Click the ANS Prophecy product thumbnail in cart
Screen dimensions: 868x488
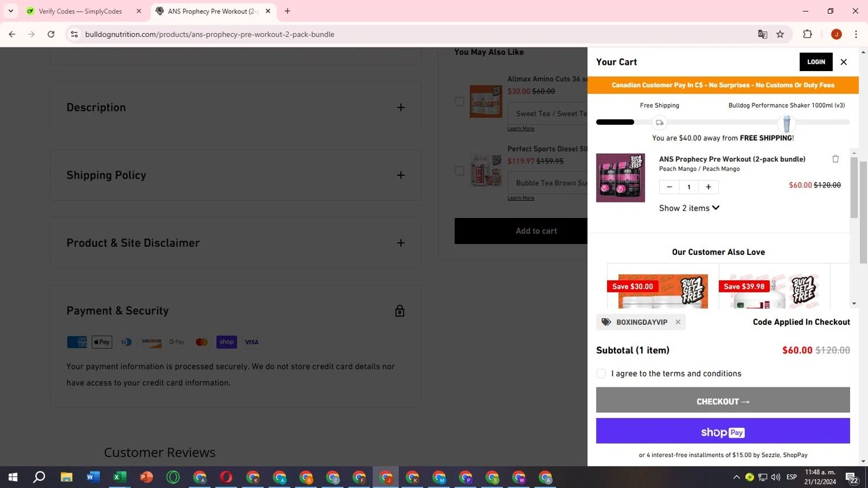pos(620,178)
